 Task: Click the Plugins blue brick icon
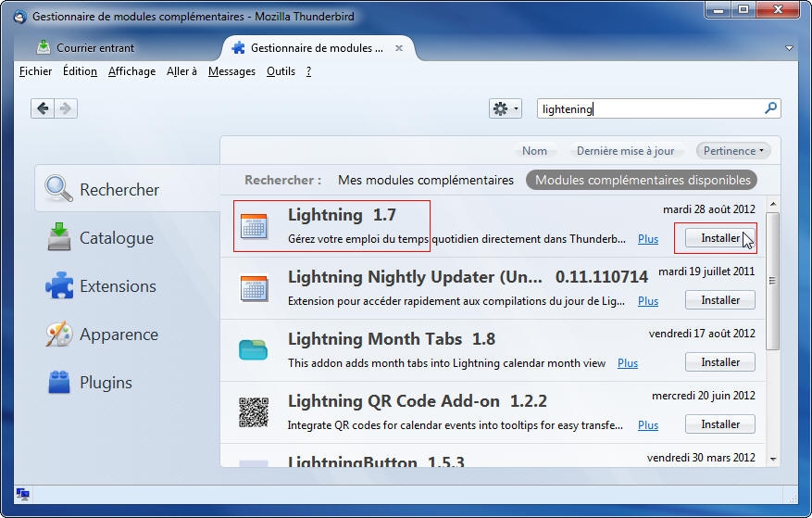tap(59, 382)
